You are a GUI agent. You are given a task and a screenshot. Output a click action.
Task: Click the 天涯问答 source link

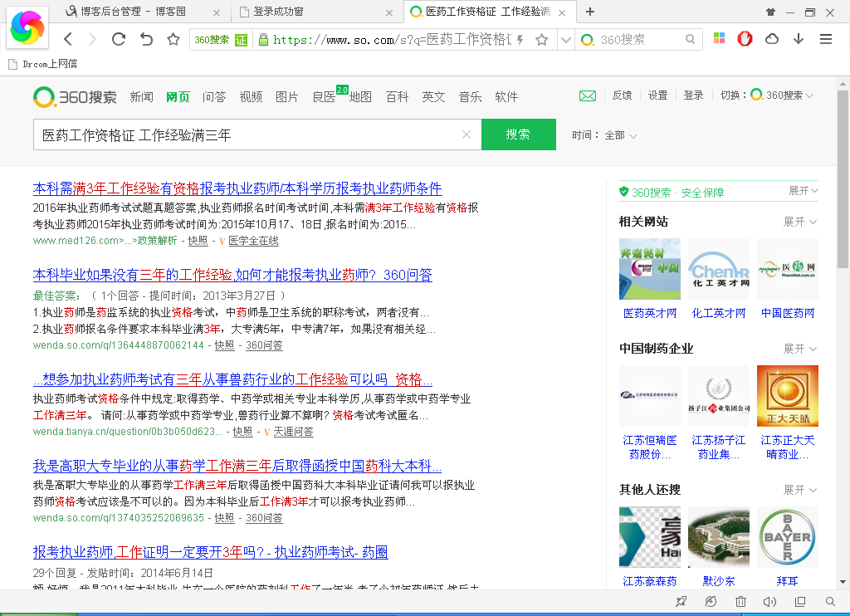pyautogui.click(x=293, y=432)
